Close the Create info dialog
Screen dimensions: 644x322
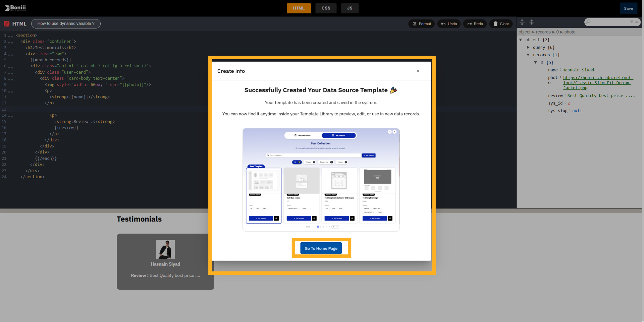tap(418, 71)
